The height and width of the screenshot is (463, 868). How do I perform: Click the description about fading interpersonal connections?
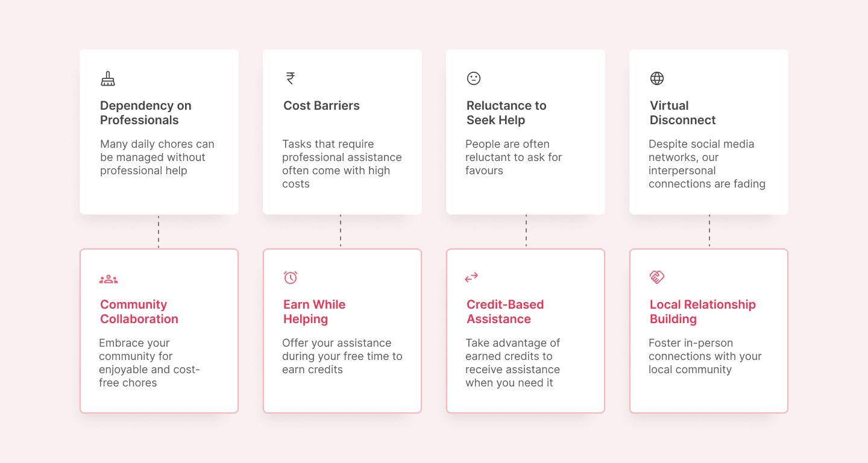[706, 164]
